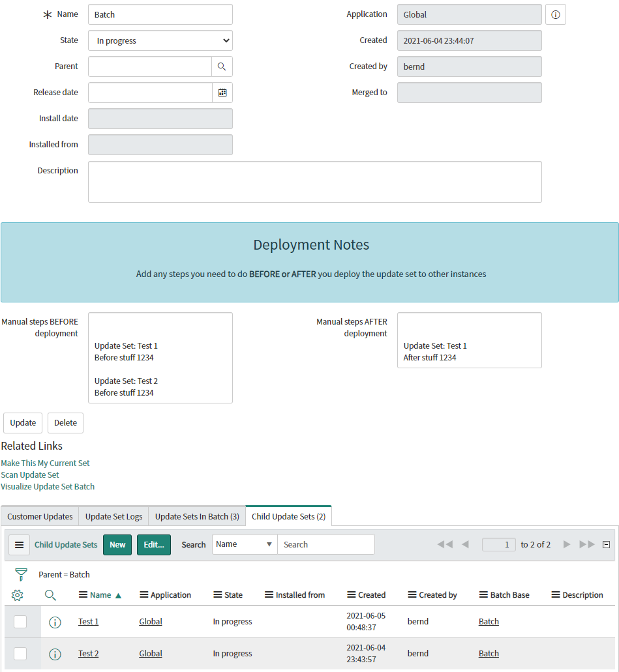
Task: Select the Test 2 row checkbox
Action: 20,654
